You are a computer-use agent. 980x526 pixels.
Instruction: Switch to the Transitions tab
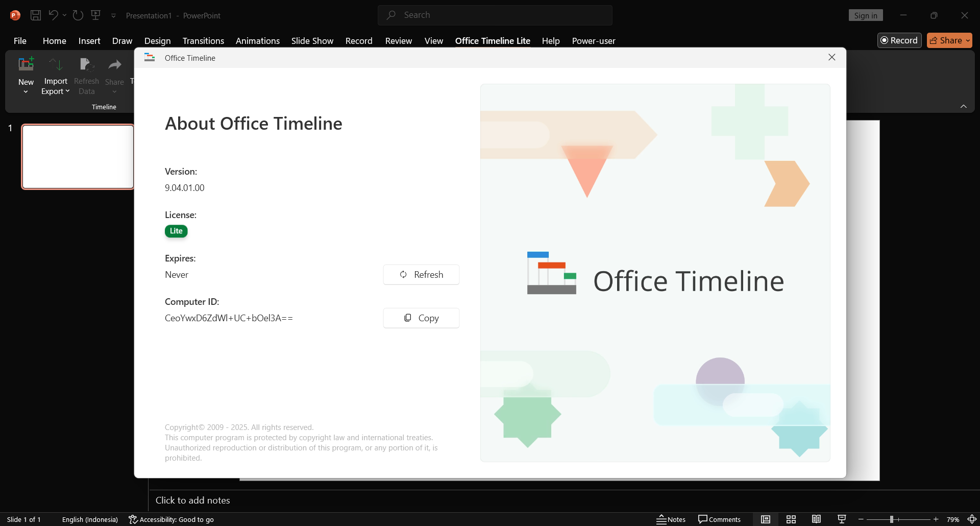click(203, 41)
